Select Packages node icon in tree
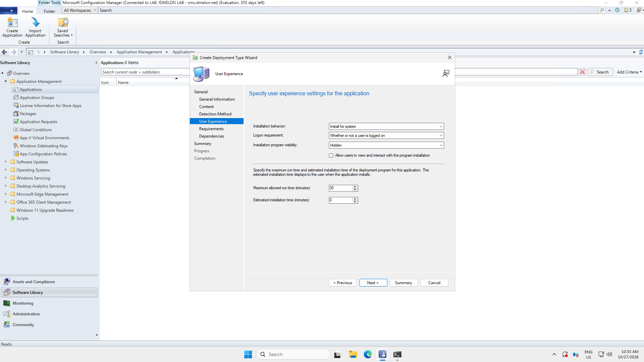The width and height of the screenshot is (644, 362). pyautogui.click(x=16, y=114)
